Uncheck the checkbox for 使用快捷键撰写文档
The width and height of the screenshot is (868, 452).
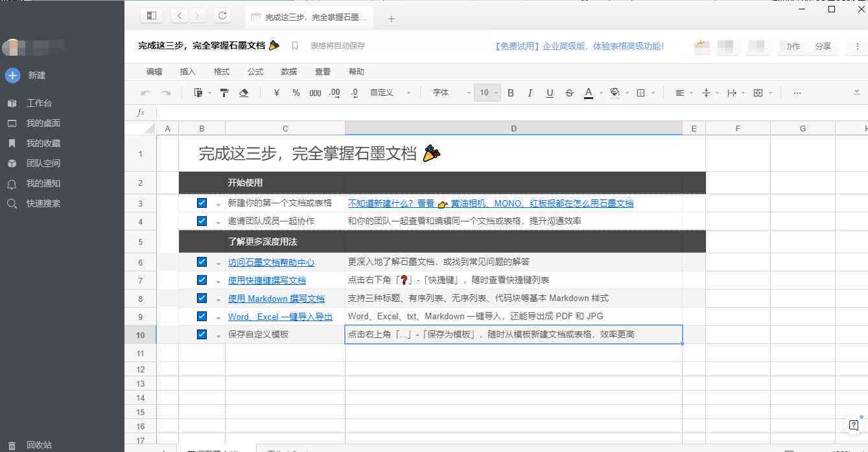(x=202, y=280)
